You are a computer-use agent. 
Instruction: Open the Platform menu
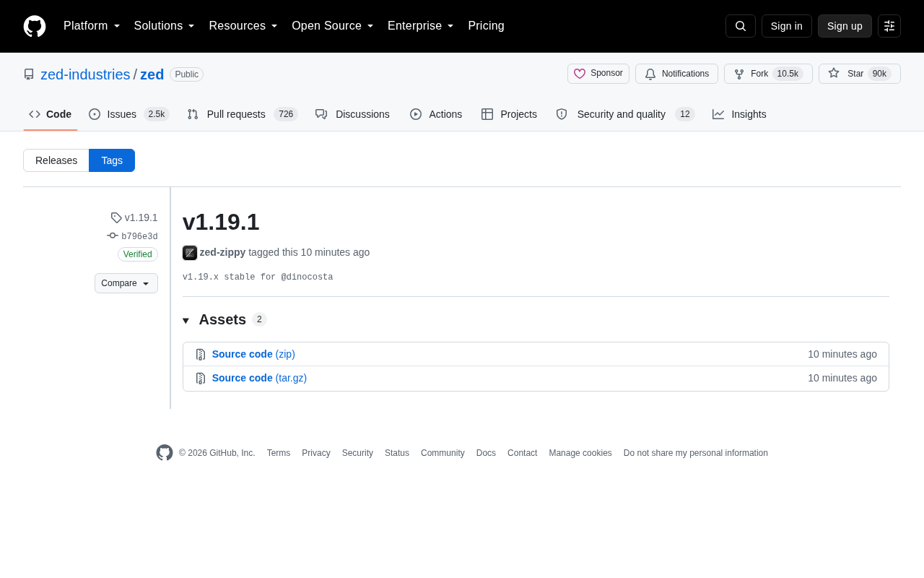click(92, 26)
